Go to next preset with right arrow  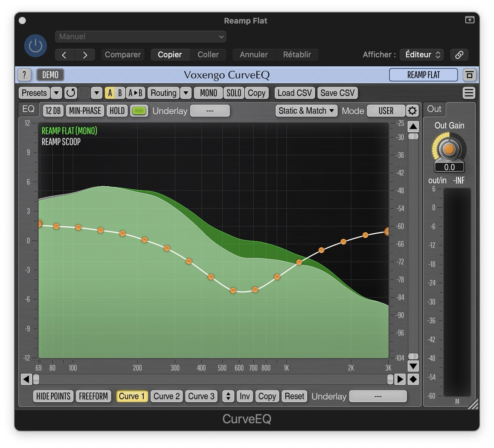point(85,55)
